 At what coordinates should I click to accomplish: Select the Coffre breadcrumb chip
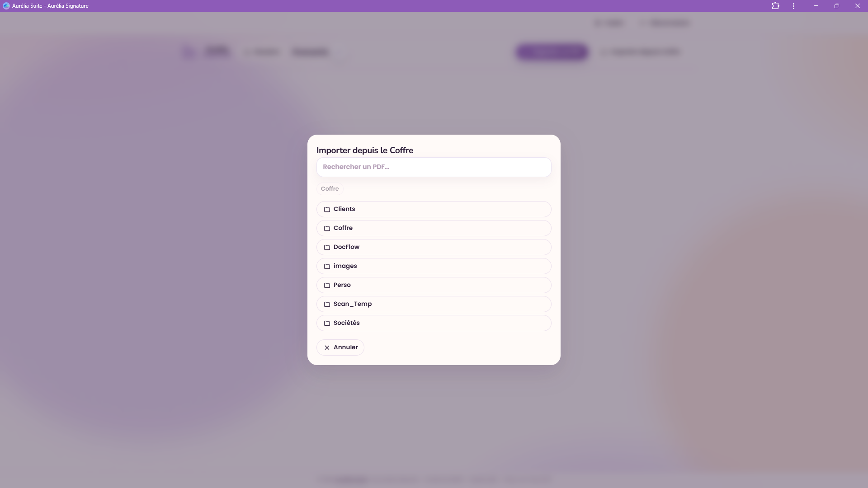tap(330, 189)
